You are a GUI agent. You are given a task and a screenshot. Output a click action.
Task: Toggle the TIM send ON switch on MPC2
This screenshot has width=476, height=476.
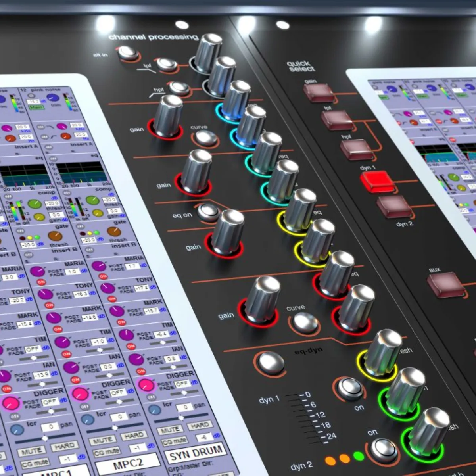coord(66,354)
